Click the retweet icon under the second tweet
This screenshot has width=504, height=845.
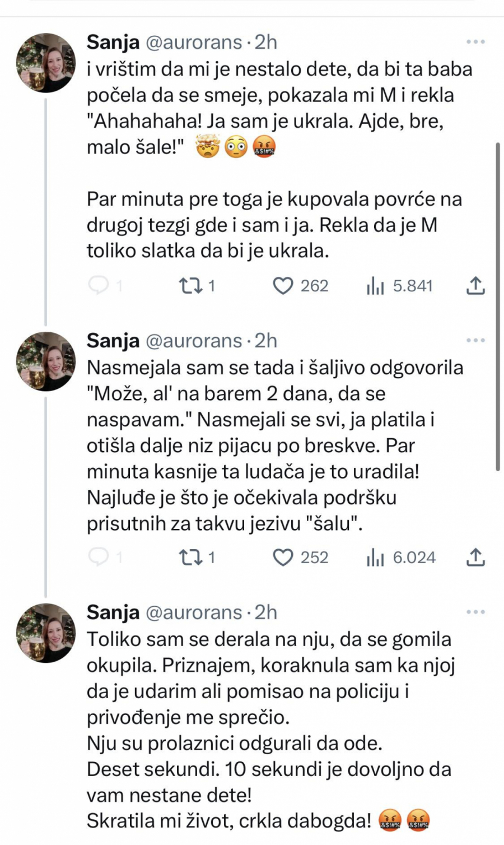[190, 558]
